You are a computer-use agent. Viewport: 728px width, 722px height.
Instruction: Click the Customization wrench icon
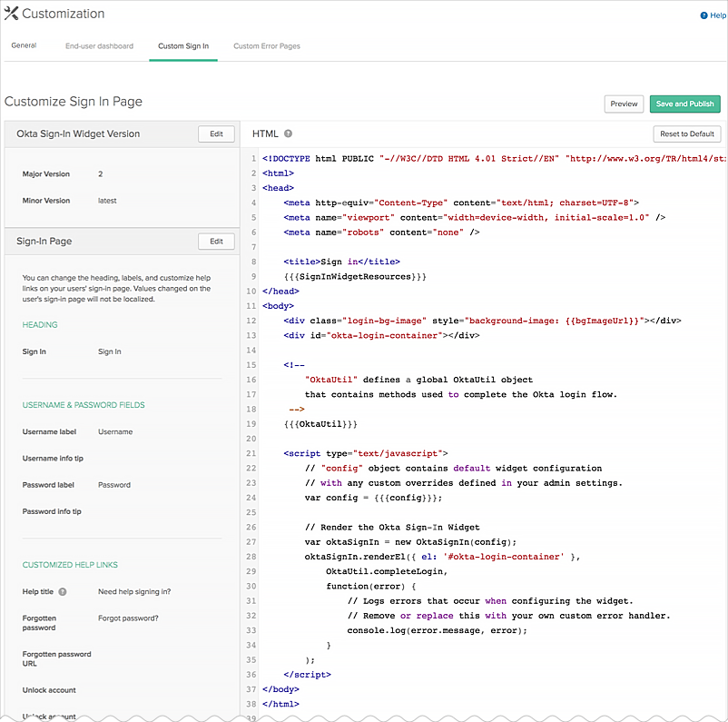[11, 14]
